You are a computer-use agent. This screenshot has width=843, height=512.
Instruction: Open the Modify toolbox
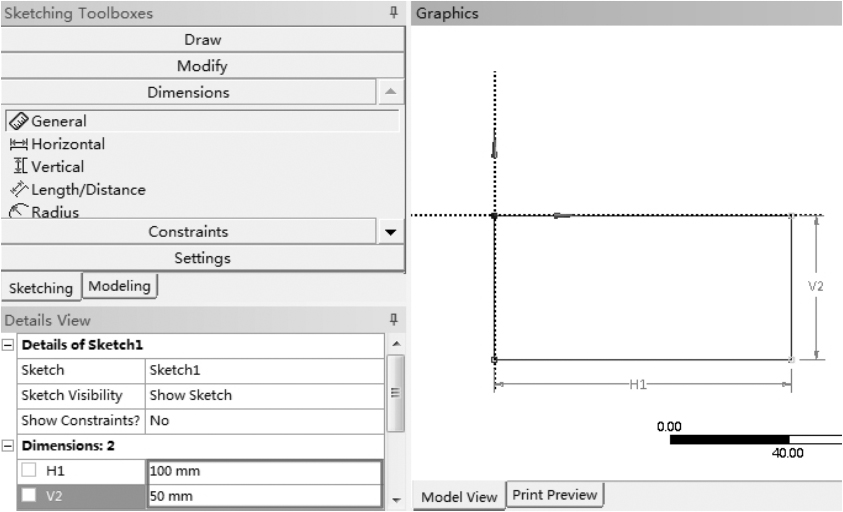tap(202, 66)
